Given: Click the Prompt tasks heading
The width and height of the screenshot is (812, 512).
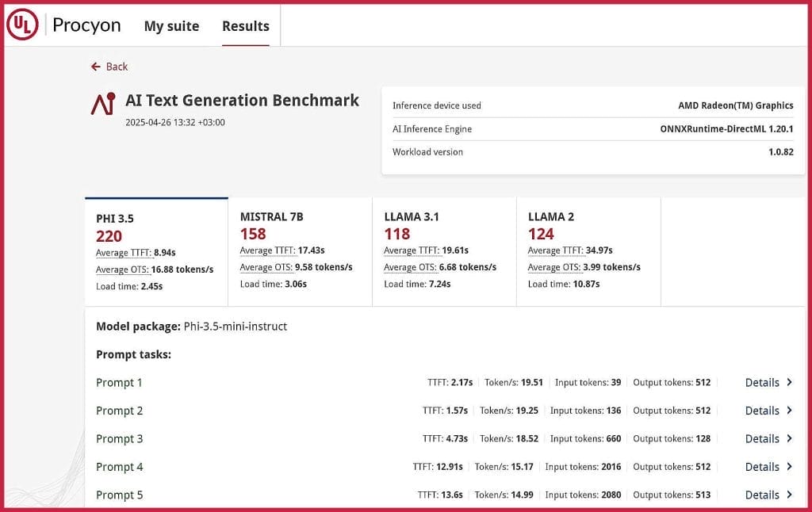Looking at the screenshot, I should coord(133,354).
